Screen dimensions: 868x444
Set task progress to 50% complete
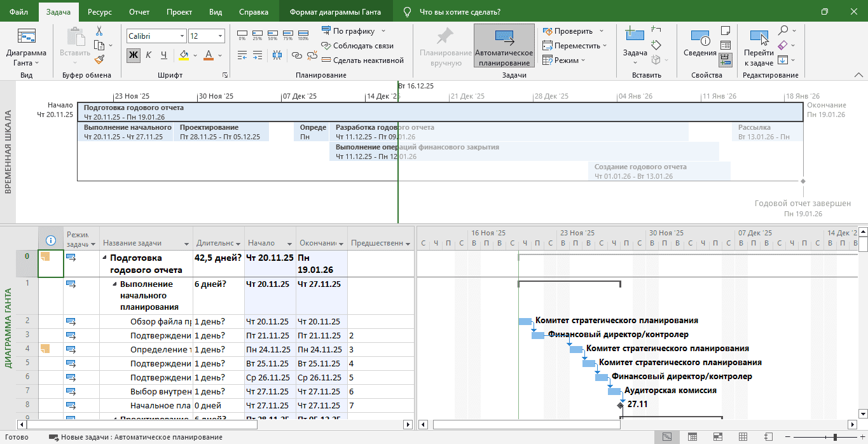click(272, 35)
